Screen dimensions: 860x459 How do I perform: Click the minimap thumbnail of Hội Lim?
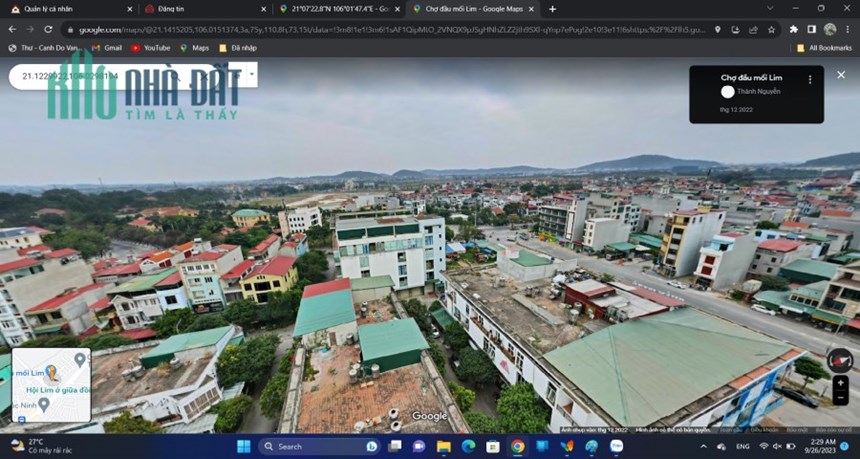(52, 385)
